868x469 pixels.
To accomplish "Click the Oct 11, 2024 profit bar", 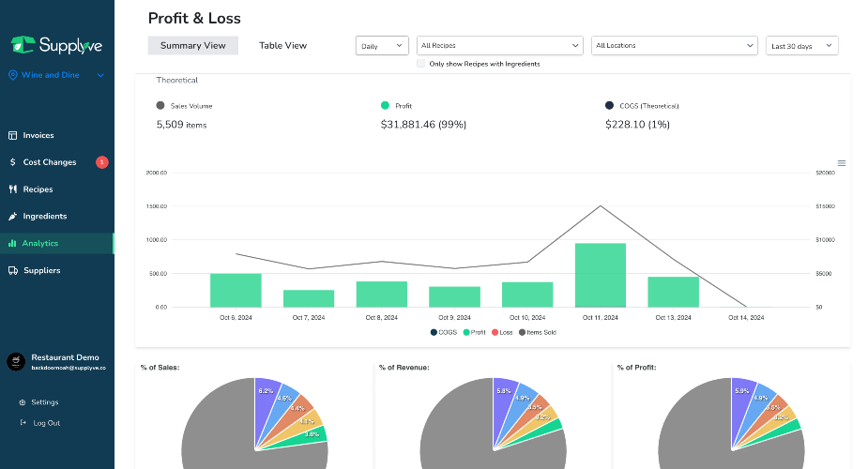I will click(x=600, y=275).
